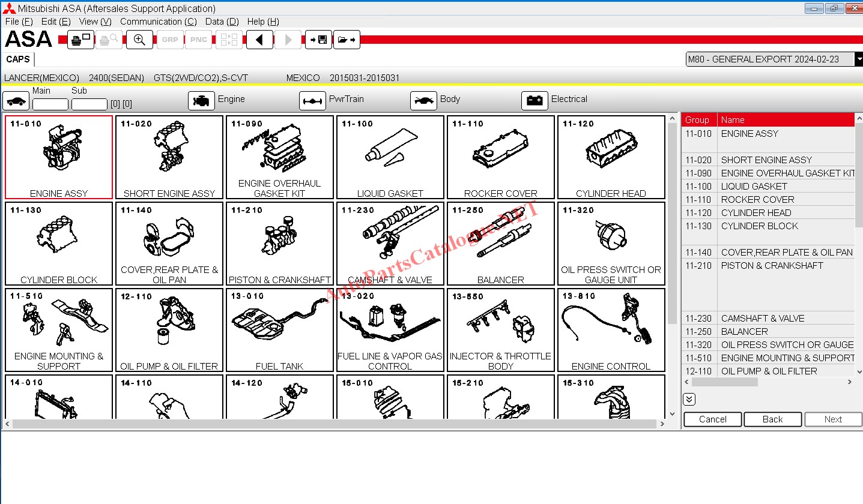This screenshot has height=504, width=863.
Task: Open the 13-810 Engine Control tile
Action: tap(611, 330)
